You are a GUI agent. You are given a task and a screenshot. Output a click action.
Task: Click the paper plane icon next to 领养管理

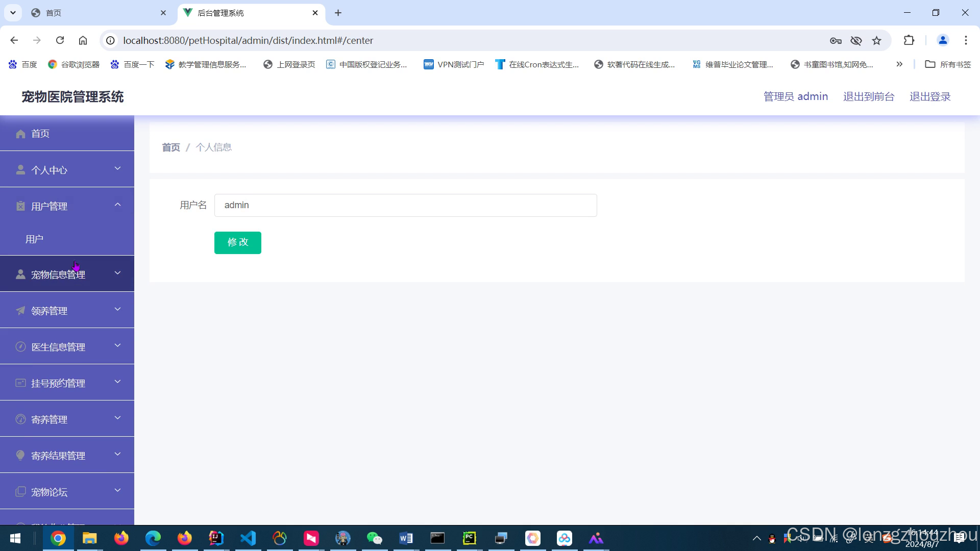20,311
